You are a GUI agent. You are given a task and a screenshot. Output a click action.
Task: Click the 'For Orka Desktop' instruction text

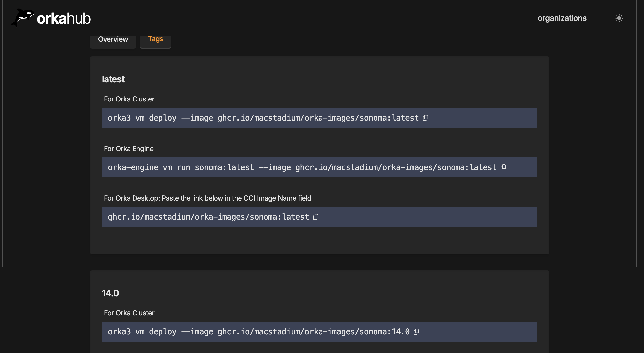click(x=207, y=198)
